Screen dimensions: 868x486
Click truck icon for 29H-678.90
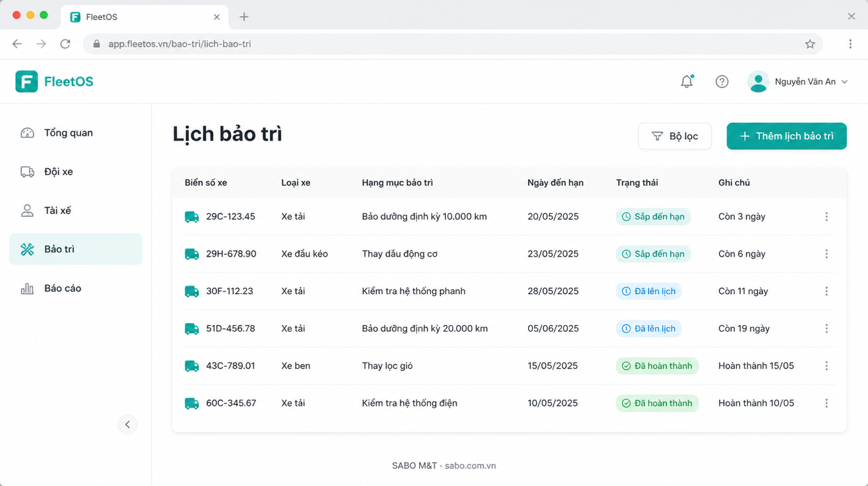point(192,254)
